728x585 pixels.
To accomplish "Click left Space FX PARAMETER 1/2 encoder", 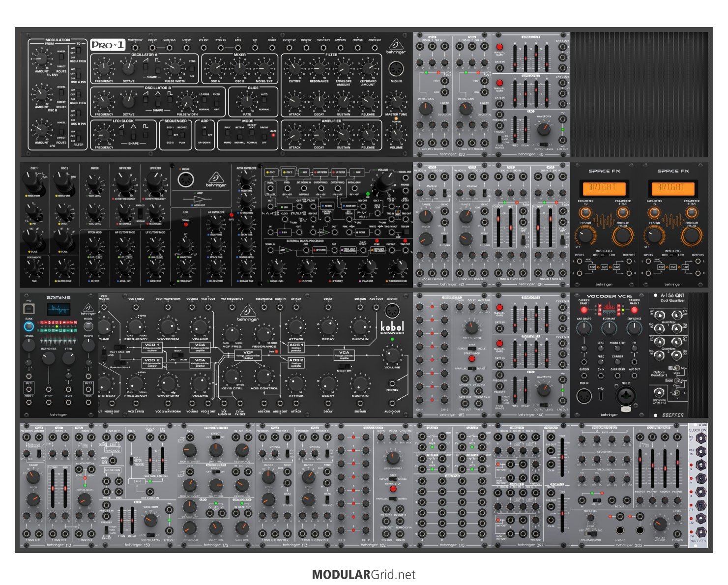I will (585, 212).
